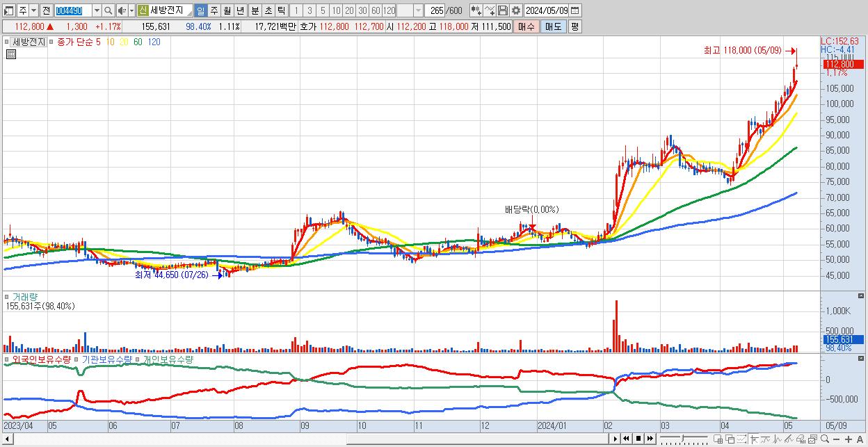Open the chart settings gear icon
Image resolution: width=868 pixels, height=447 pixels.
516,10
